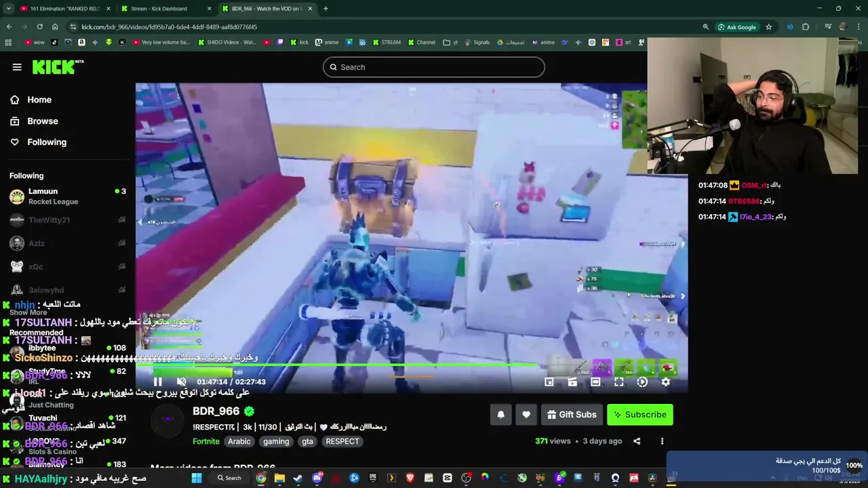The image size is (868, 488).
Task: Click the BDR_966 channel avatar
Action: tap(167, 420)
